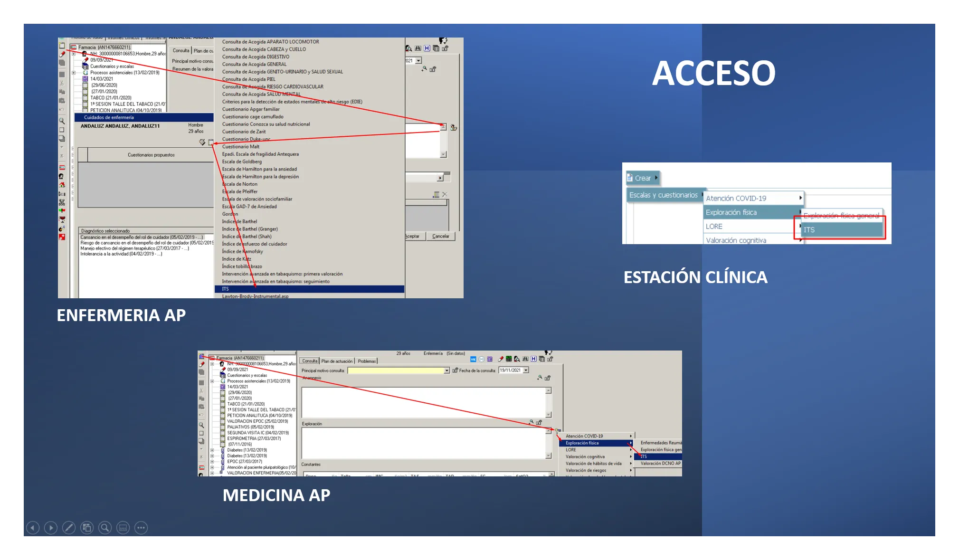Select Gordon questionnaire entry
959x560 pixels.
(230, 214)
